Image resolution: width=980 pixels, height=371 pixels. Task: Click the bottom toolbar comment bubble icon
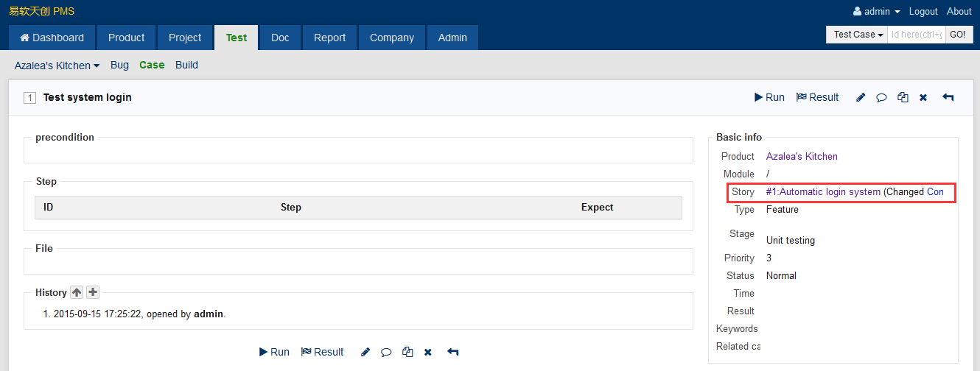tap(386, 352)
